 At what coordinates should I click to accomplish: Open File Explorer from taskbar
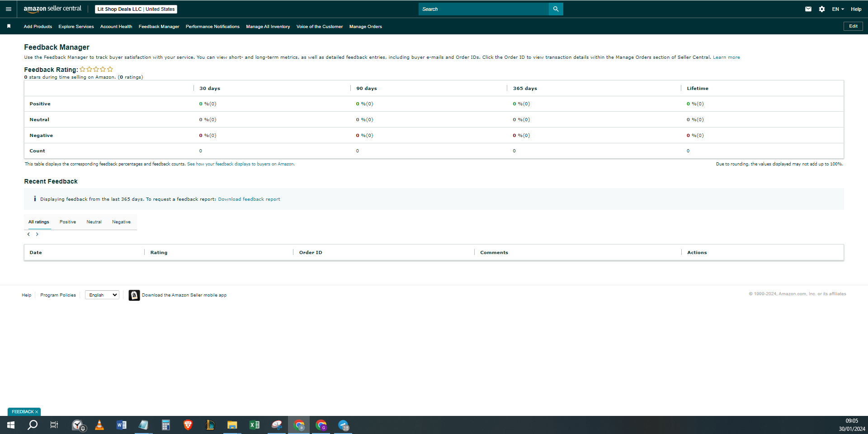pyautogui.click(x=232, y=425)
